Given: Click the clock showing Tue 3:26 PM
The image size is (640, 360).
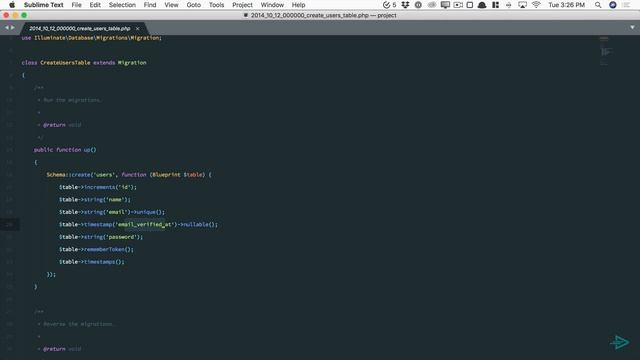Looking at the screenshot, I should pos(567,5).
